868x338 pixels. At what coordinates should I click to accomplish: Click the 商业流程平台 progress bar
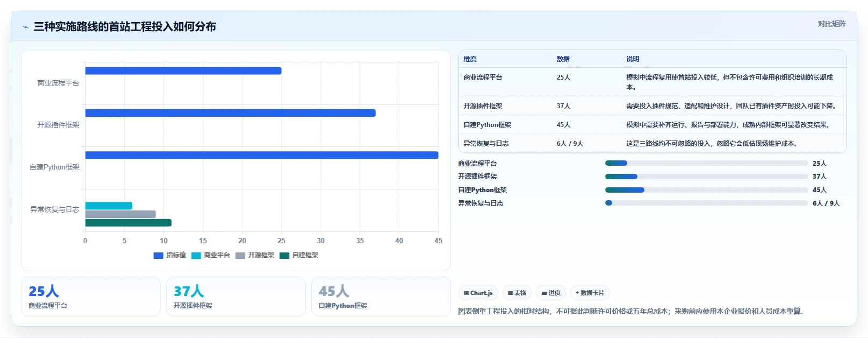click(x=706, y=163)
